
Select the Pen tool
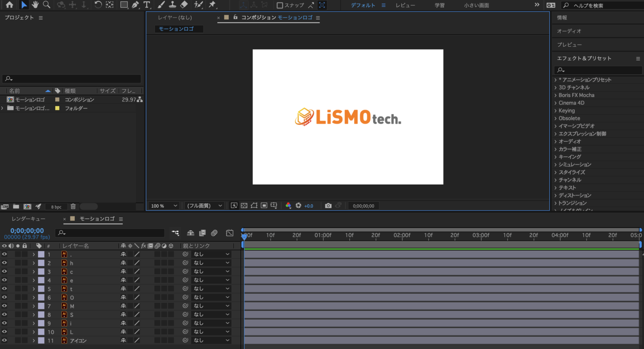135,5
